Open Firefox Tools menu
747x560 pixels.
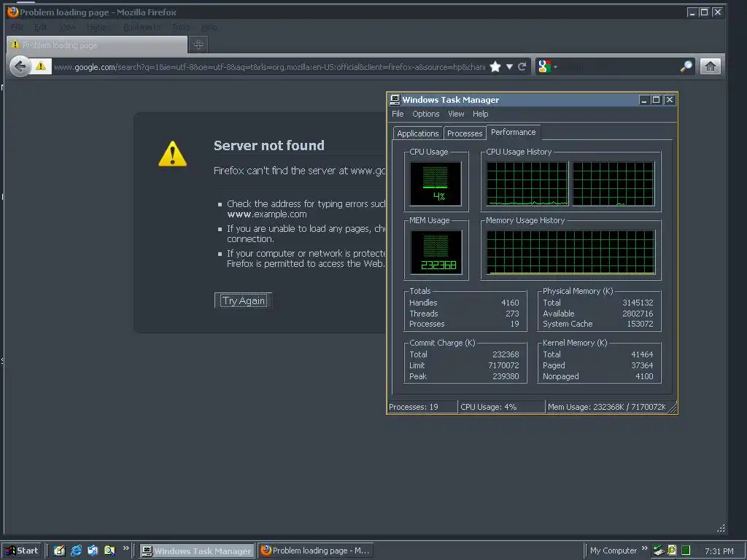click(181, 27)
